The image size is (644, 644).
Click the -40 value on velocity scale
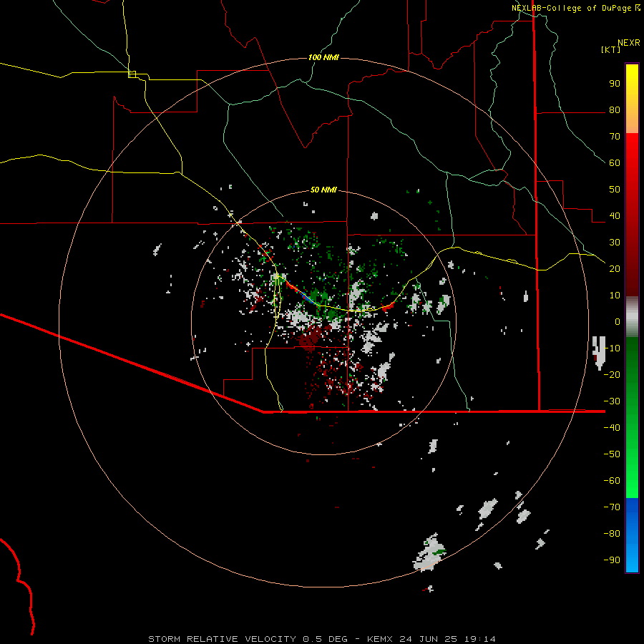612,428
